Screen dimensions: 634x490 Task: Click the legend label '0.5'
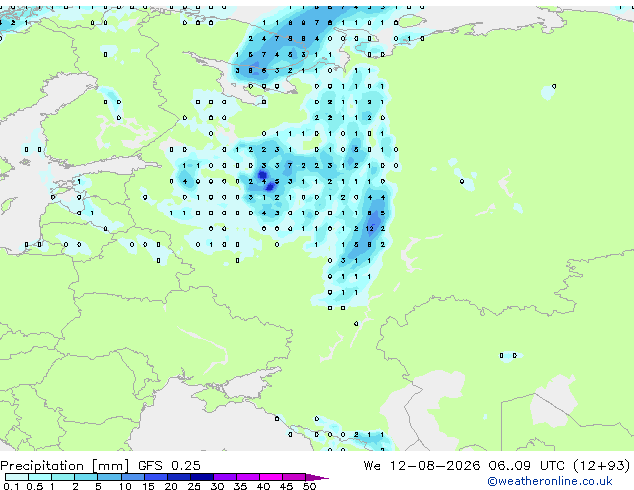coord(34,486)
